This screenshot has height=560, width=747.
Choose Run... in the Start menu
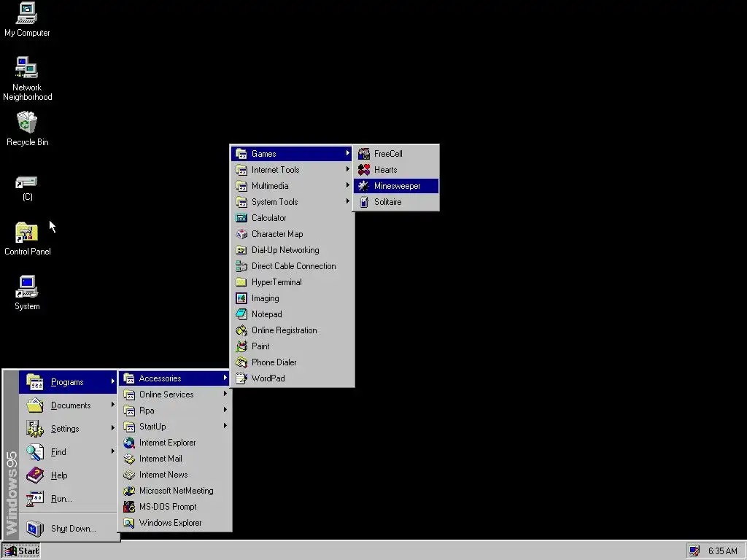pyautogui.click(x=68, y=499)
